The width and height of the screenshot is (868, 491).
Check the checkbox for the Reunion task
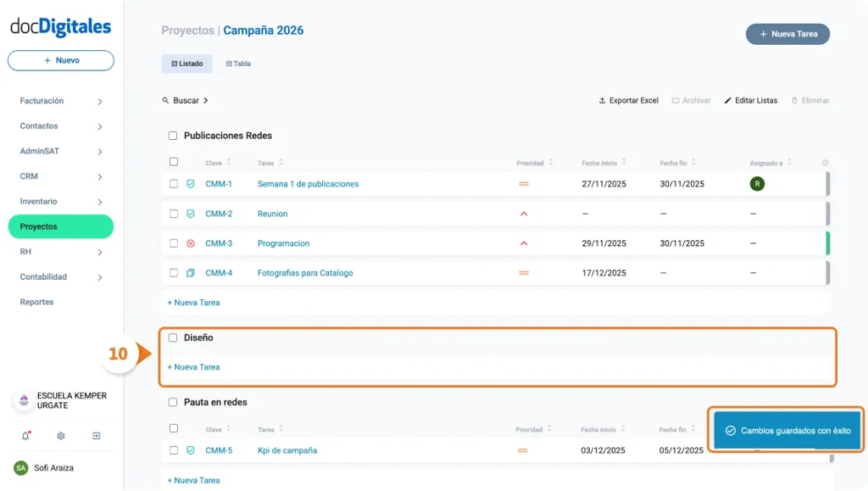(x=174, y=214)
